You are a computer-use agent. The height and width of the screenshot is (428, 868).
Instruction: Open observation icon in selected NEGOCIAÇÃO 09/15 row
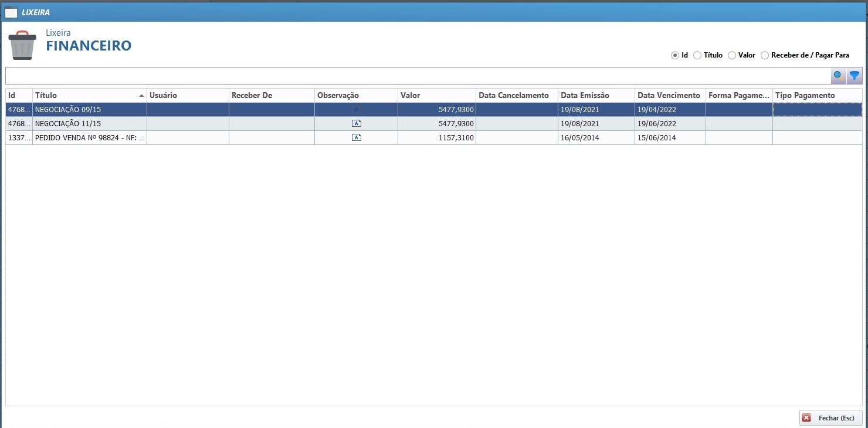[356, 109]
